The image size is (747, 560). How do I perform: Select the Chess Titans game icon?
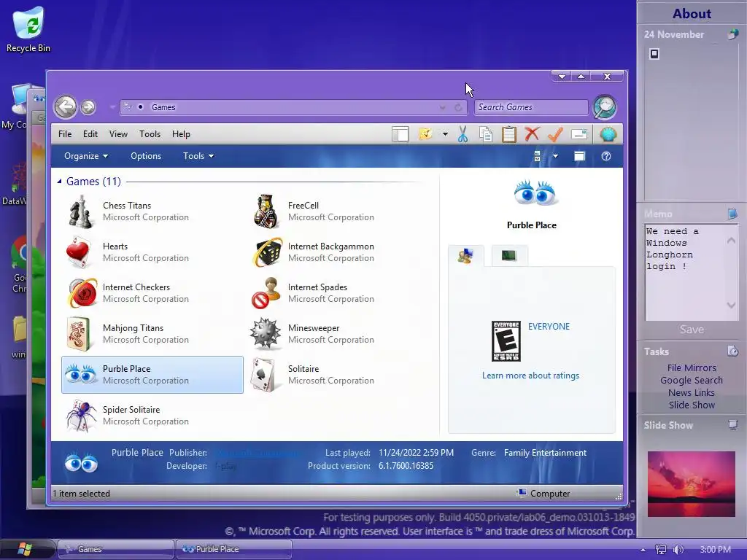(x=80, y=211)
